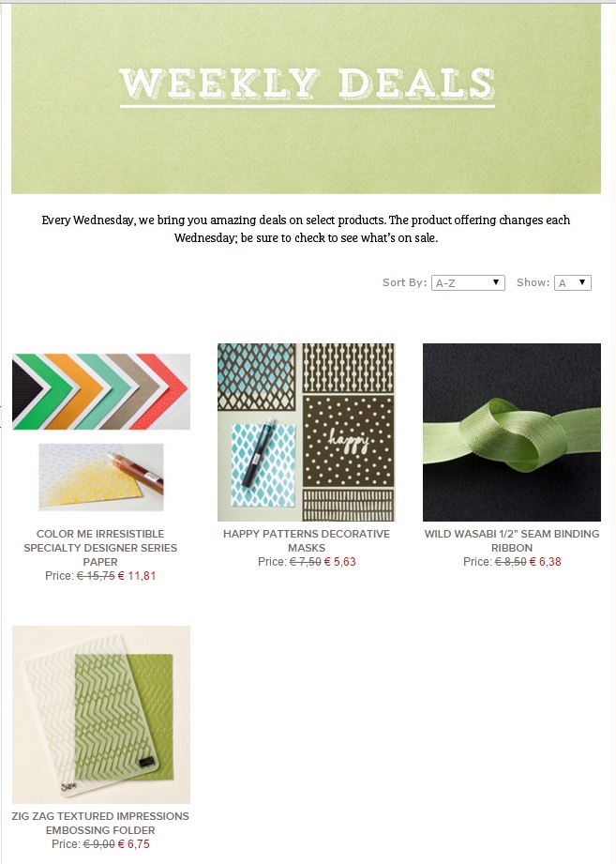Open the Zig Zag embossing folder image
The width and height of the screenshot is (616, 864).
coord(101,715)
